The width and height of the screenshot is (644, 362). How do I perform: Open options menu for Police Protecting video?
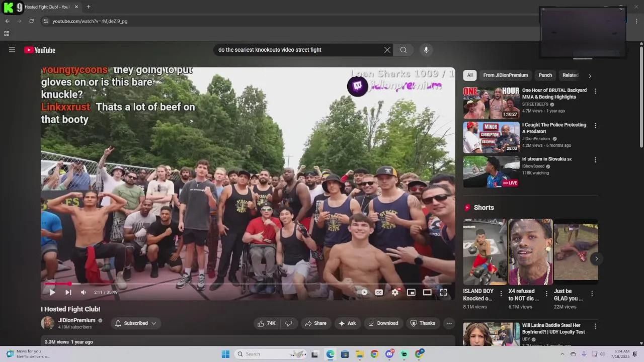click(595, 126)
